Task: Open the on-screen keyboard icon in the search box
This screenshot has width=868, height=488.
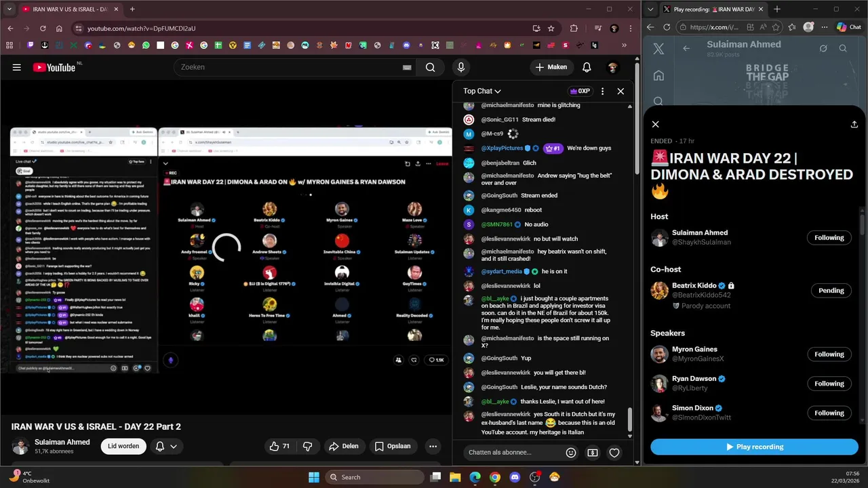Action: click(x=407, y=67)
